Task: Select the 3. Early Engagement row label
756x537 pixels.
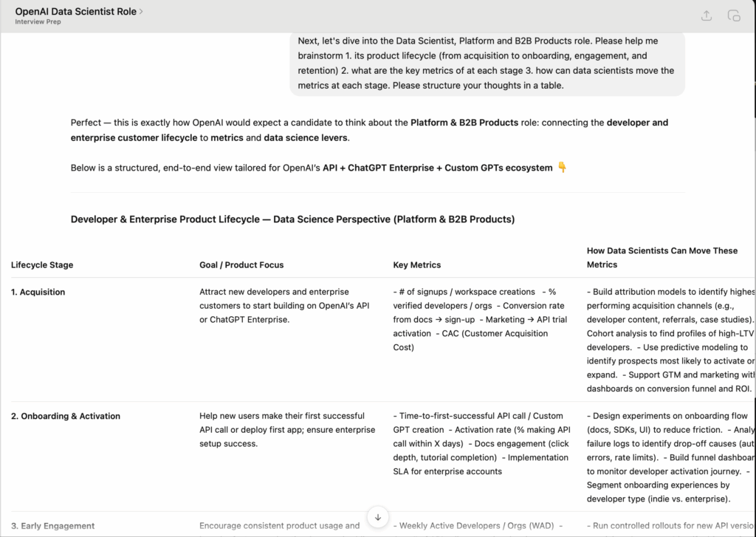Action: pos(53,526)
